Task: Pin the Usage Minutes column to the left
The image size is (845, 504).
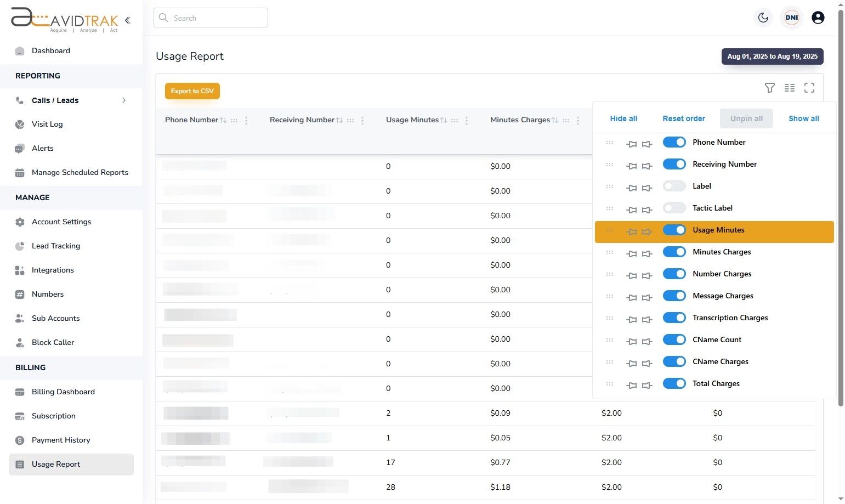Action: click(x=631, y=231)
